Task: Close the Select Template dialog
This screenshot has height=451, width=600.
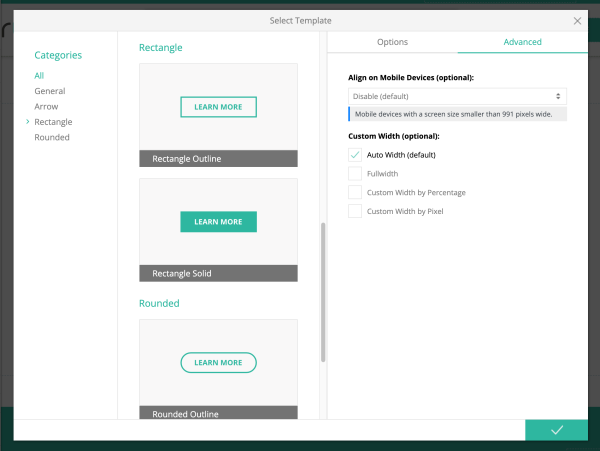Action: [x=577, y=21]
